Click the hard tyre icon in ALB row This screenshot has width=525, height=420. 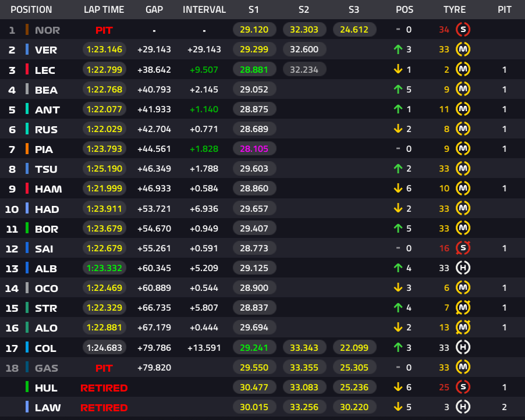click(463, 268)
